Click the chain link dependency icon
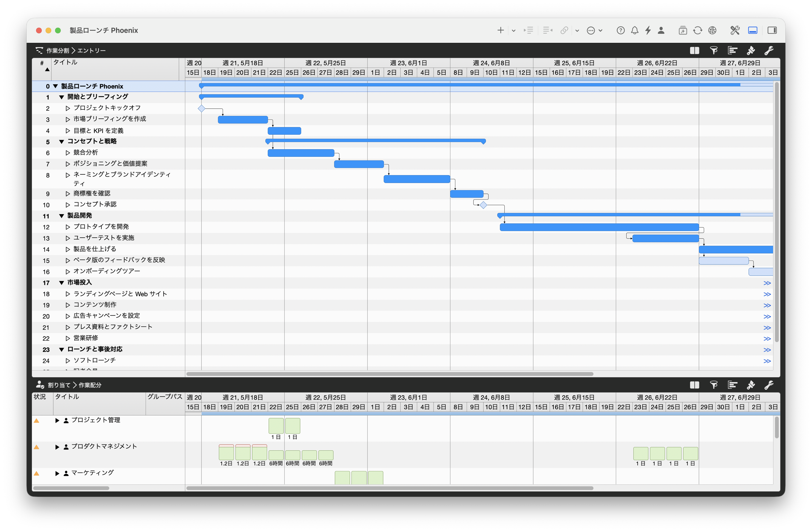The height and width of the screenshot is (532, 812). click(x=564, y=30)
